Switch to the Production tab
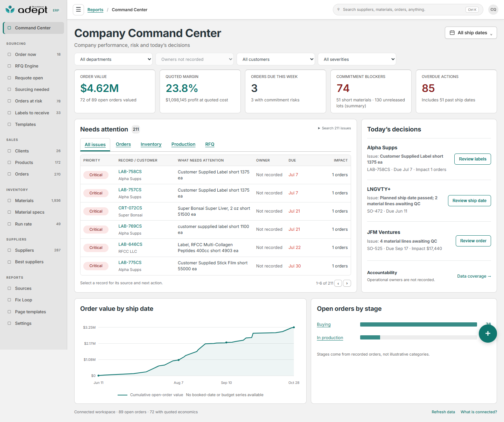Viewport: 504px width, 422px height. coord(183,144)
